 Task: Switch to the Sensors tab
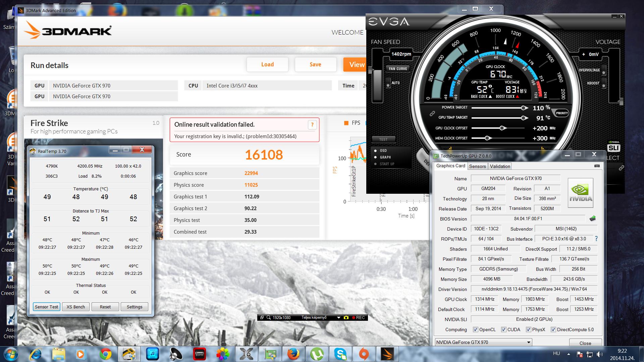coord(477,166)
